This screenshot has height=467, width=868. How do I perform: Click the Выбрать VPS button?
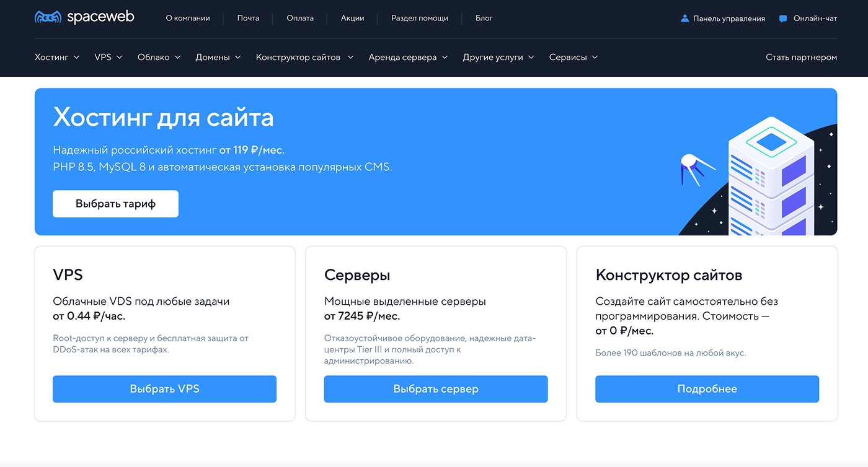click(164, 389)
